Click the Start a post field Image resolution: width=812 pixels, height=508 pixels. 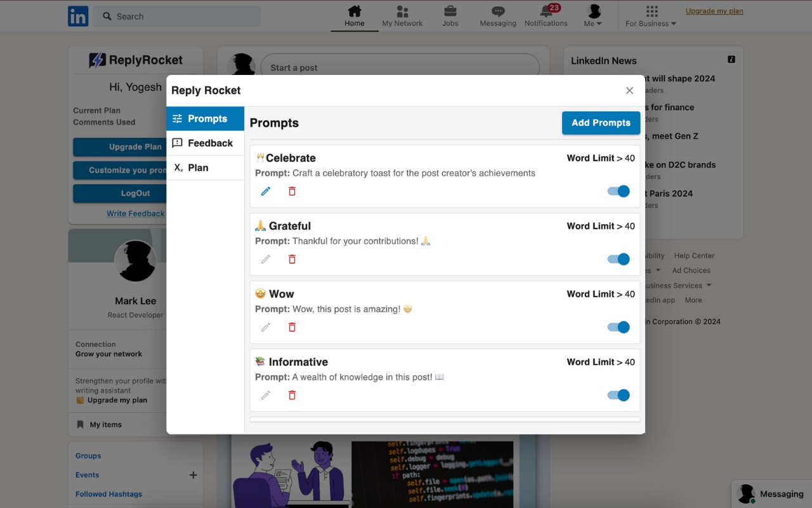point(400,67)
